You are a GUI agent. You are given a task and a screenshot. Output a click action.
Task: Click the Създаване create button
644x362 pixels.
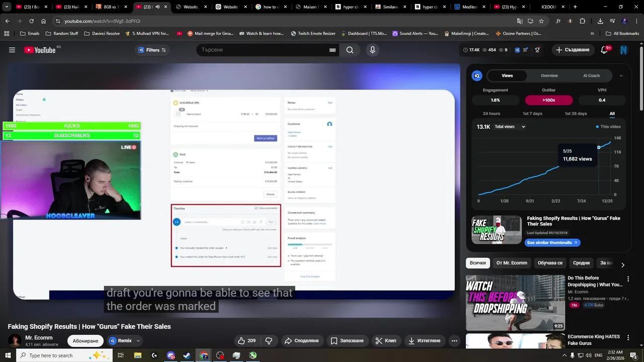point(573,50)
